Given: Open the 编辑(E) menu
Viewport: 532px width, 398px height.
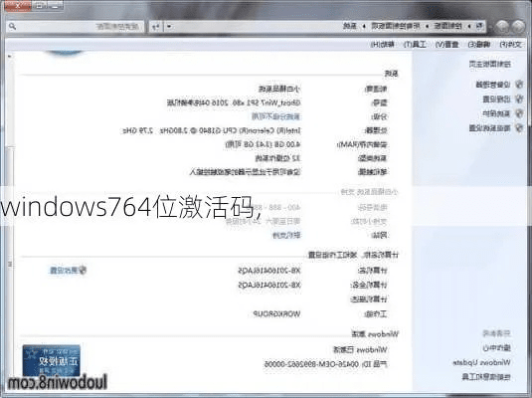Looking at the screenshot, I should click(478, 45).
